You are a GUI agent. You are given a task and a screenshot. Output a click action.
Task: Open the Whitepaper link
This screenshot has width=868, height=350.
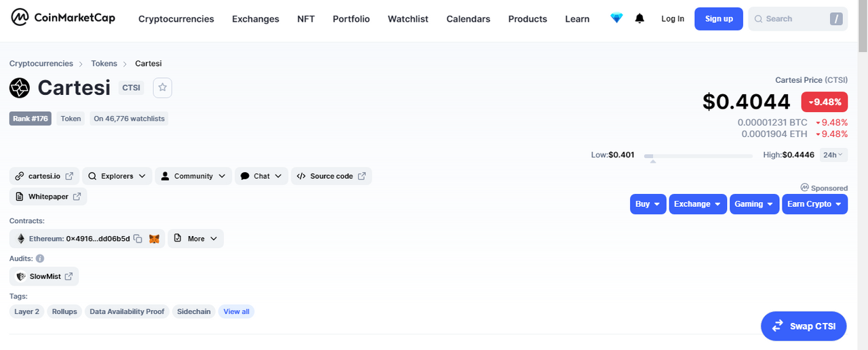click(x=48, y=197)
